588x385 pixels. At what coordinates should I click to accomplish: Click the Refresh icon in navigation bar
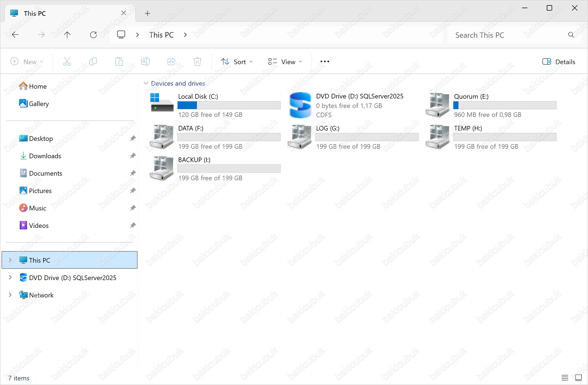93,35
